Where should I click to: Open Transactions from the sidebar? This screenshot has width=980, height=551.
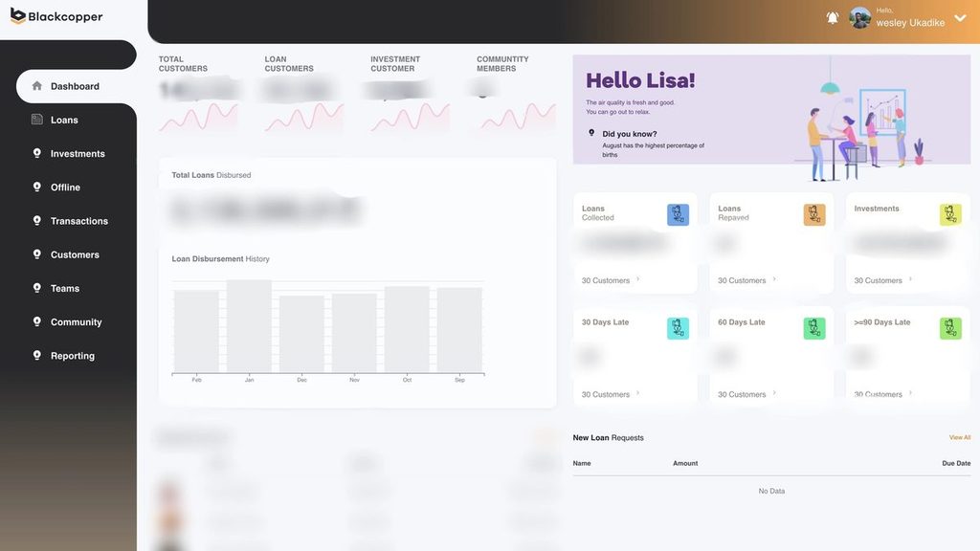pos(79,221)
